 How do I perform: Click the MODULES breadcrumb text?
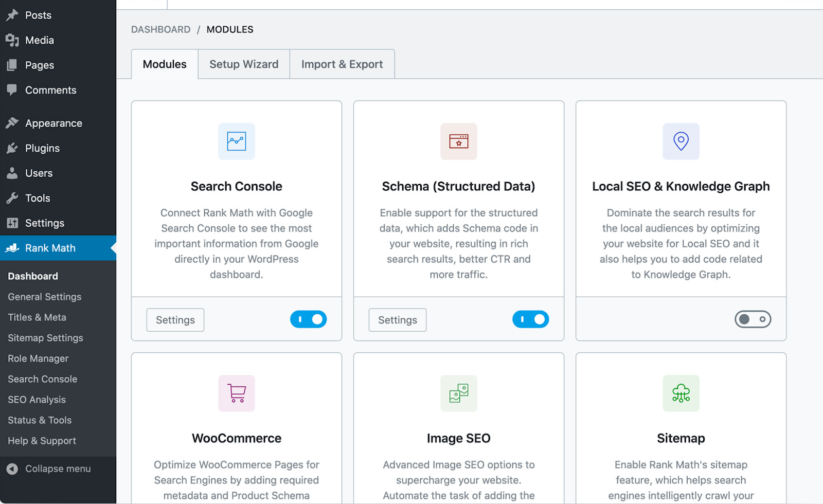(x=230, y=29)
